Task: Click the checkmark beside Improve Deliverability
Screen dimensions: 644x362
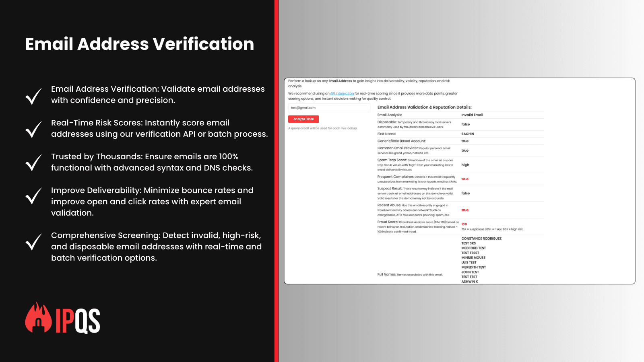Action: [33, 196]
